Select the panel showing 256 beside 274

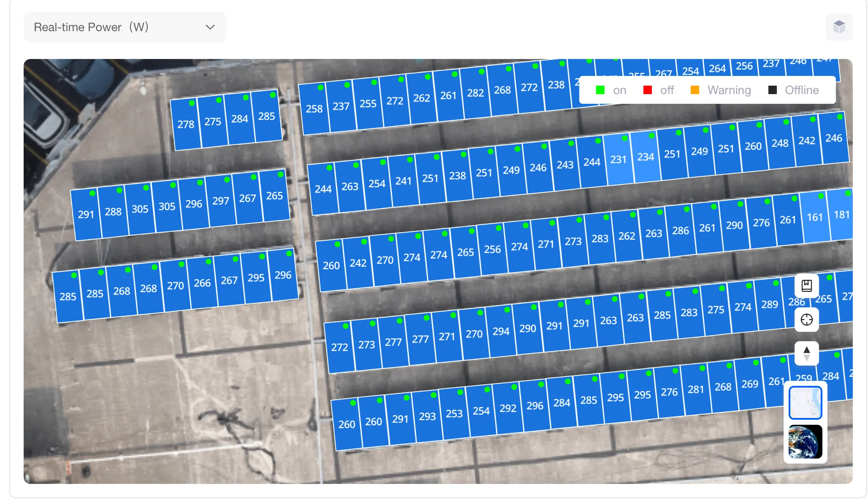point(492,249)
